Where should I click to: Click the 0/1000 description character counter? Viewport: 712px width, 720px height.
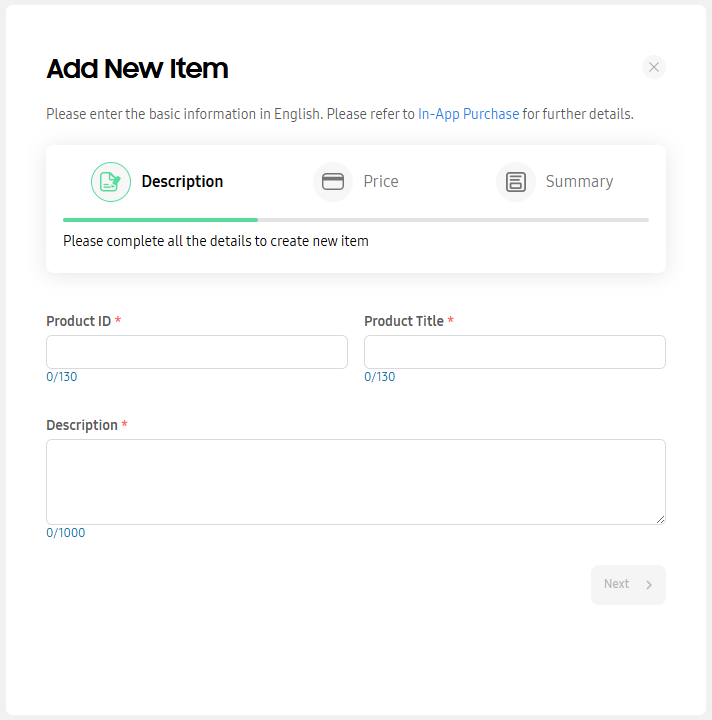tap(66, 533)
